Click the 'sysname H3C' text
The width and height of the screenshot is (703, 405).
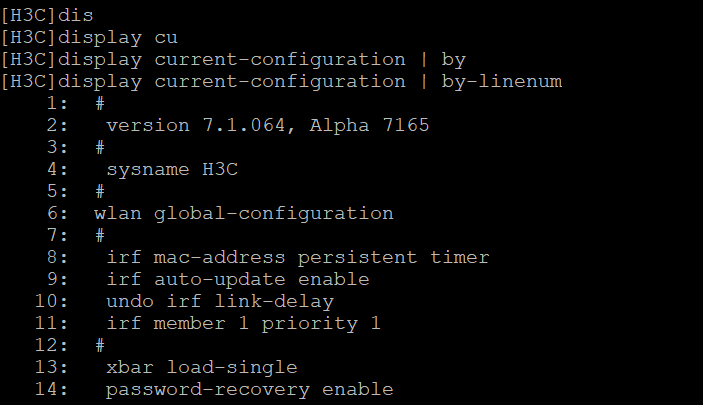[x=172, y=169]
